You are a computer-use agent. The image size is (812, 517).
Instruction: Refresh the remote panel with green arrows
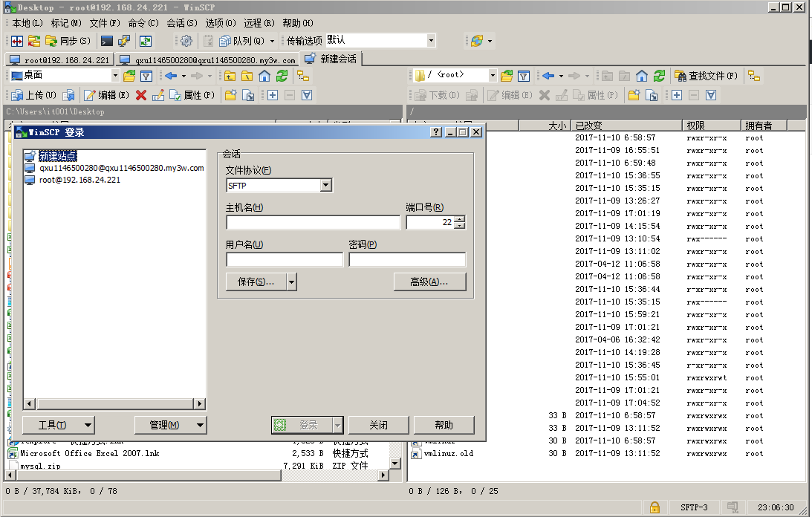coord(659,77)
